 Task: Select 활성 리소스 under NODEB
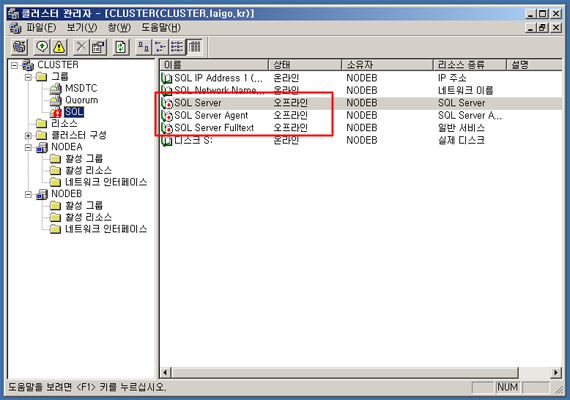point(88,217)
